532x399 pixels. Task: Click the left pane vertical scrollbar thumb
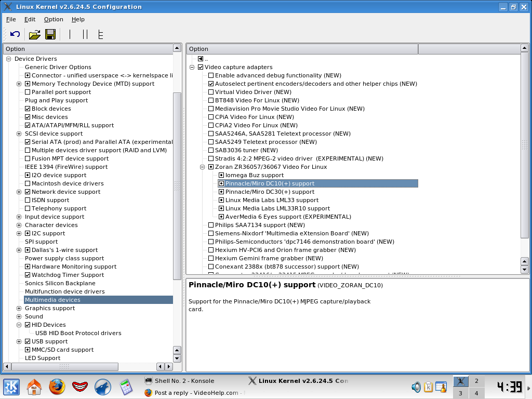point(177,186)
